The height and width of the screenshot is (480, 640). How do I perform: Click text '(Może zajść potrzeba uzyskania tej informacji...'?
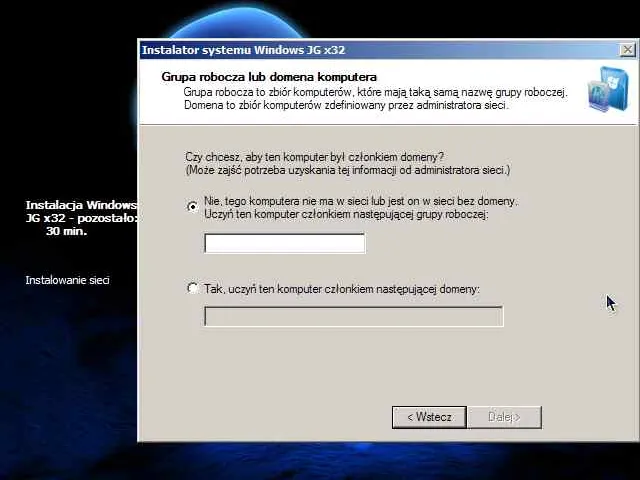click(x=348, y=170)
